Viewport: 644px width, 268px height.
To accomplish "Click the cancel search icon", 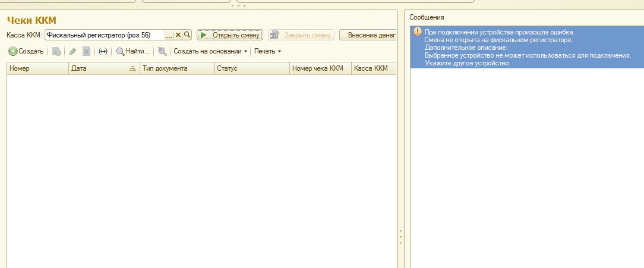I will pos(162,51).
